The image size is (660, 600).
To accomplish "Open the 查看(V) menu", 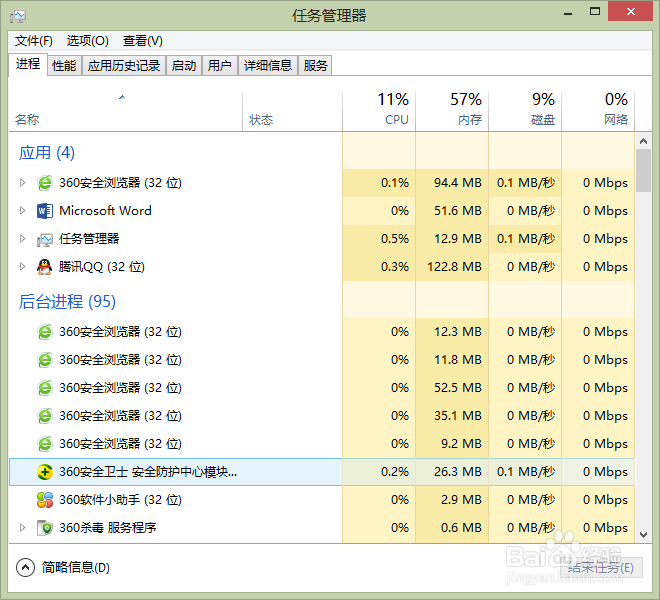I will tap(143, 41).
